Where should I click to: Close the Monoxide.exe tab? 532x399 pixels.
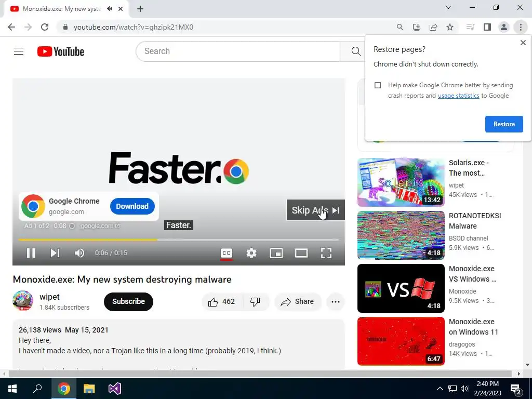(x=121, y=9)
